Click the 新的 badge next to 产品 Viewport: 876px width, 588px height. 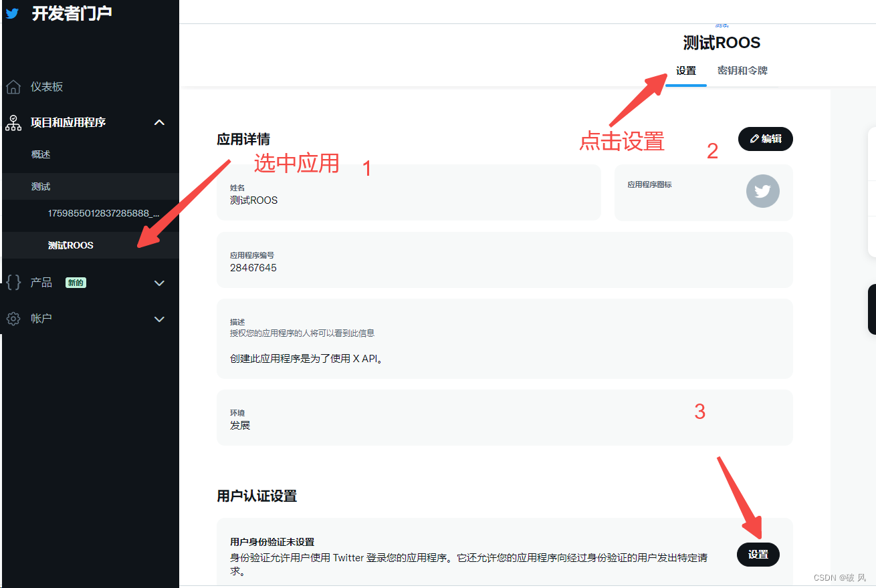point(76,283)
